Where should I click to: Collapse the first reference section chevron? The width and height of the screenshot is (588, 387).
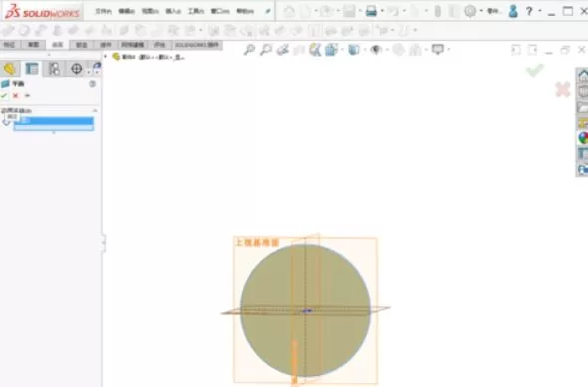tap(95, 111)
